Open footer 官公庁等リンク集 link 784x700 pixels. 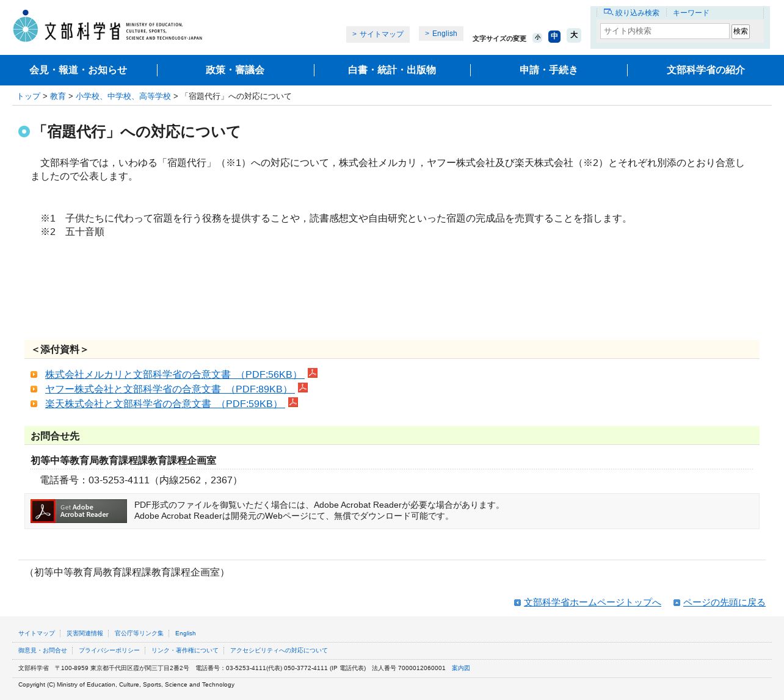point(139,633)
